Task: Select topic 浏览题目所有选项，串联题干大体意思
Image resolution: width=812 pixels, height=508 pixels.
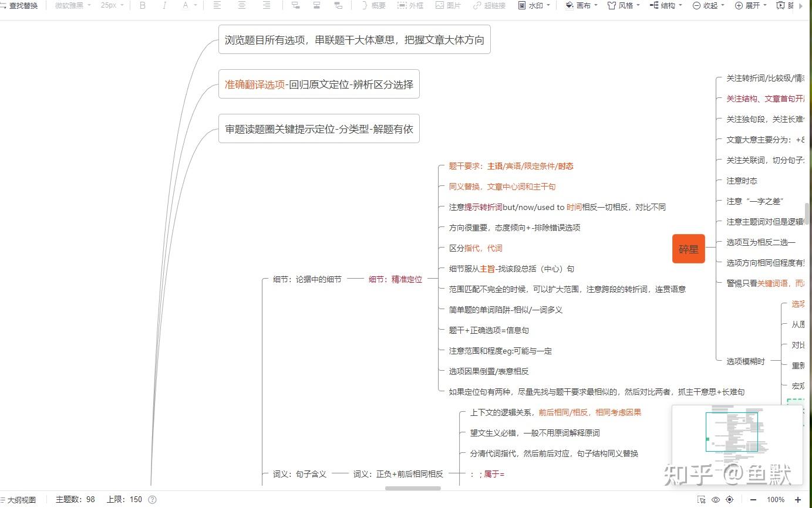Action: [x=355, y=40]
